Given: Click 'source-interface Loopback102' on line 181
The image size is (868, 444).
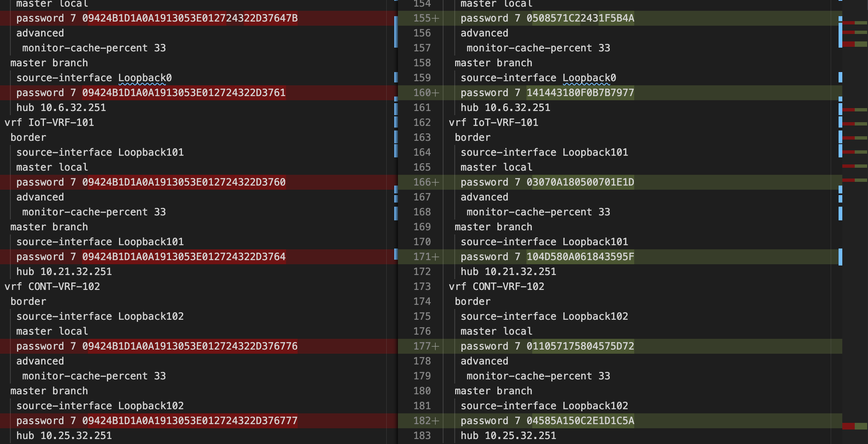Looking at the screenshot, I should coord(544,406).
